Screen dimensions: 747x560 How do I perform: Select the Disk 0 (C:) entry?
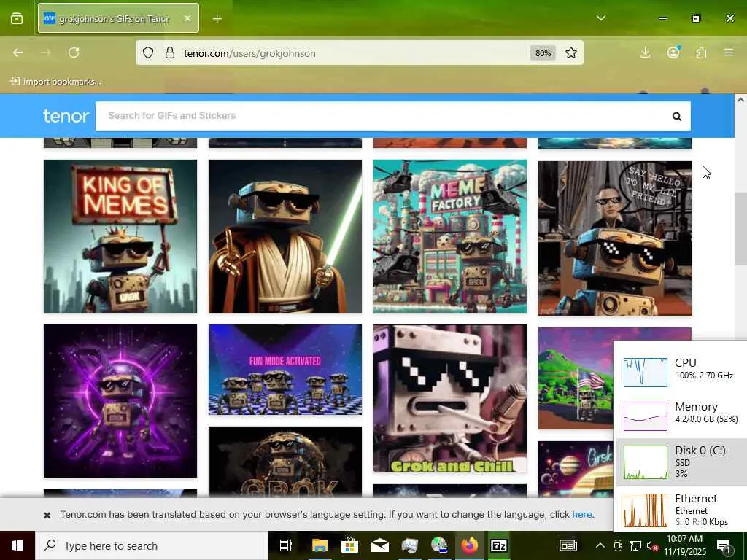tap(681, 462)
